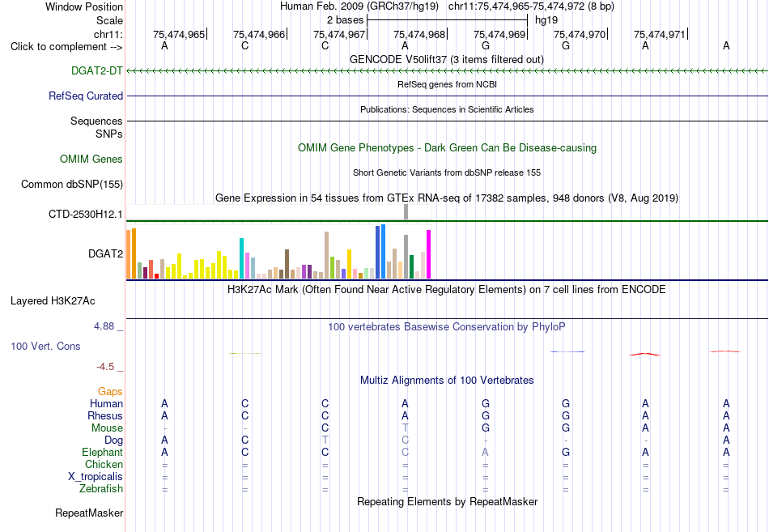Click the RepeatMasker track label
This screenshot has width=769, height=532.
(x=89, y=513)
